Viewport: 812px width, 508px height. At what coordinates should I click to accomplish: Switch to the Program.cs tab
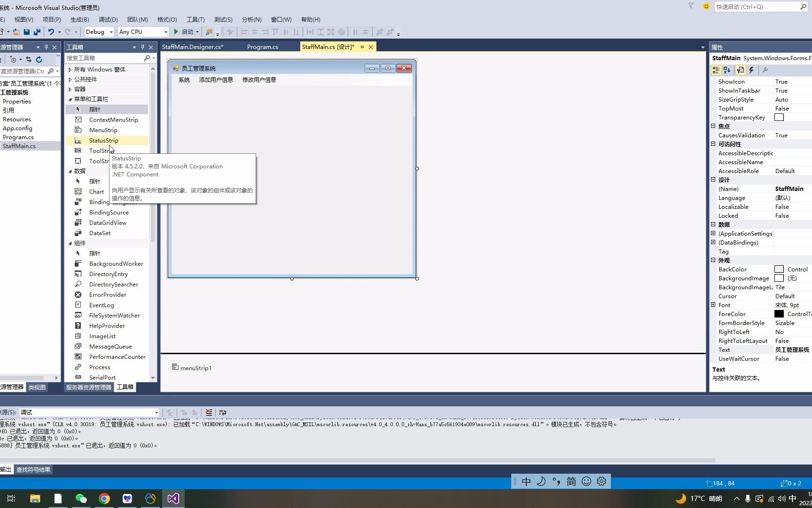pos(263,47)
